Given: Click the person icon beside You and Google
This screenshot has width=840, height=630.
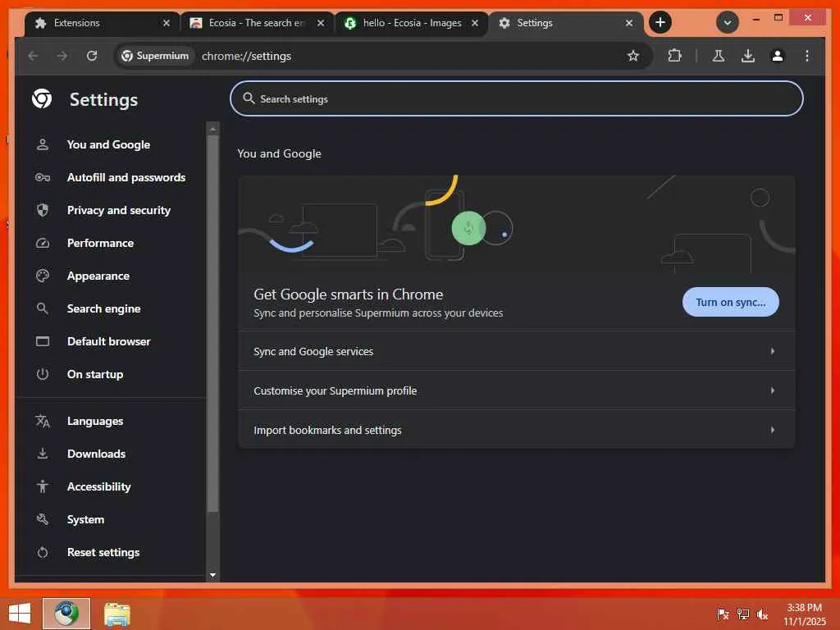Looking at the screenshot, I should pos(43,144).
